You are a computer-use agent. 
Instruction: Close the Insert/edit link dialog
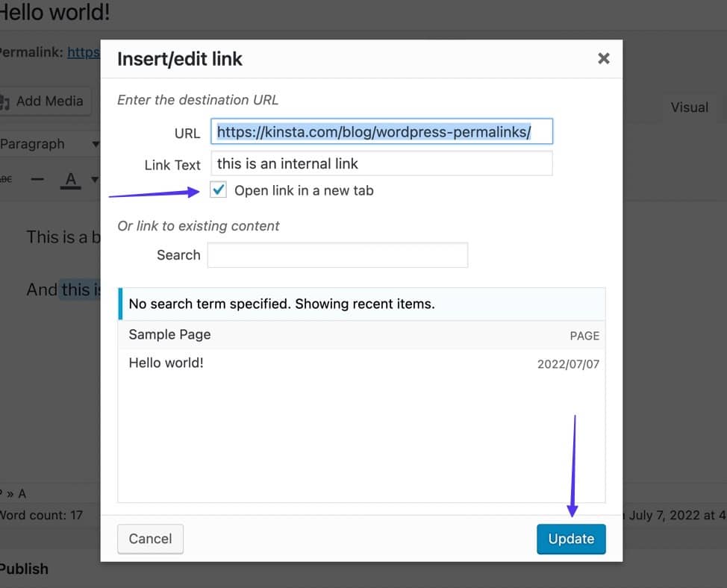pyautogui.click(x=603, y=59)
